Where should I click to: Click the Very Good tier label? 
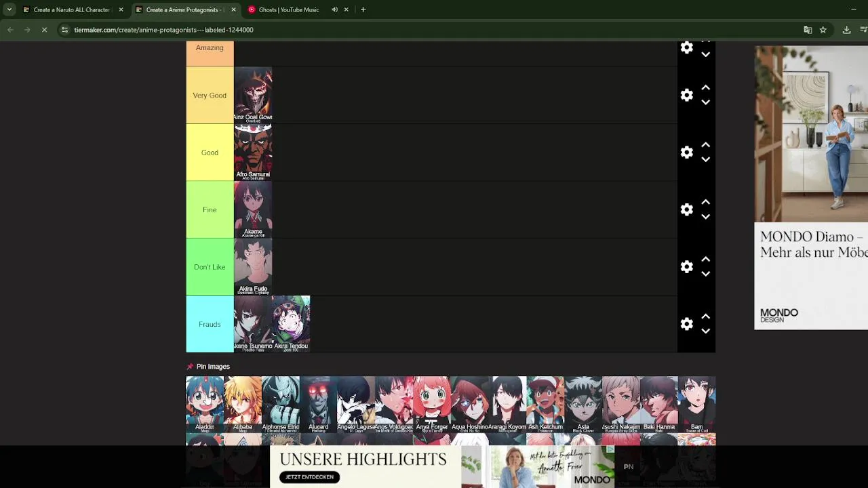[x=210, y=95]
